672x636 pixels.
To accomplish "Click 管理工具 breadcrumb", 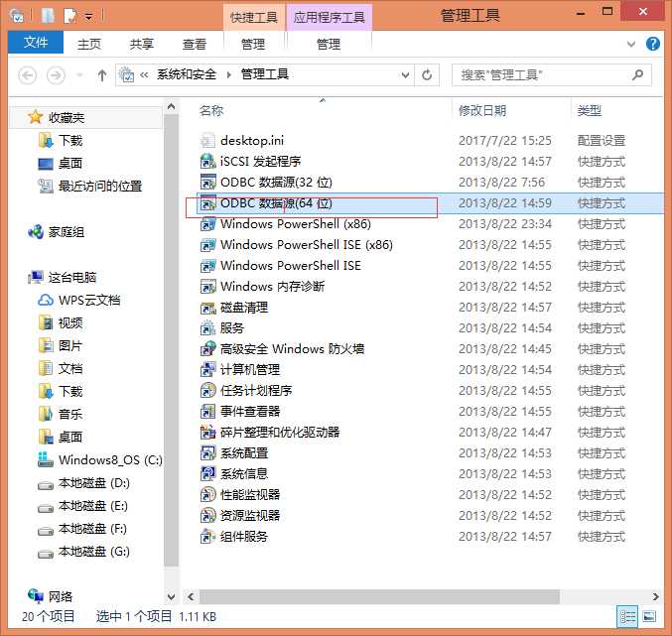I will [264, 74].
